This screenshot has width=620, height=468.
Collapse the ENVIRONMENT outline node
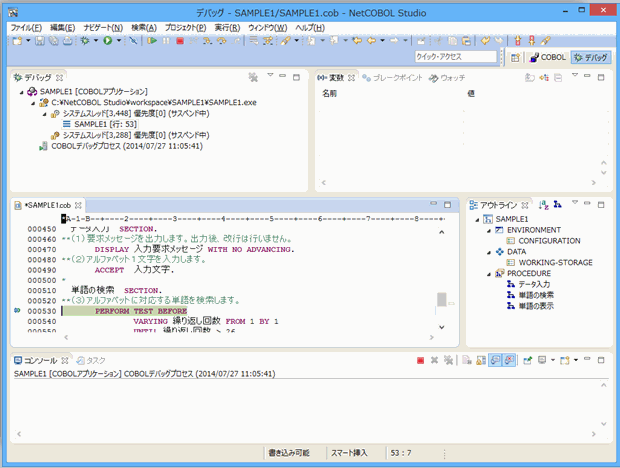489,231
